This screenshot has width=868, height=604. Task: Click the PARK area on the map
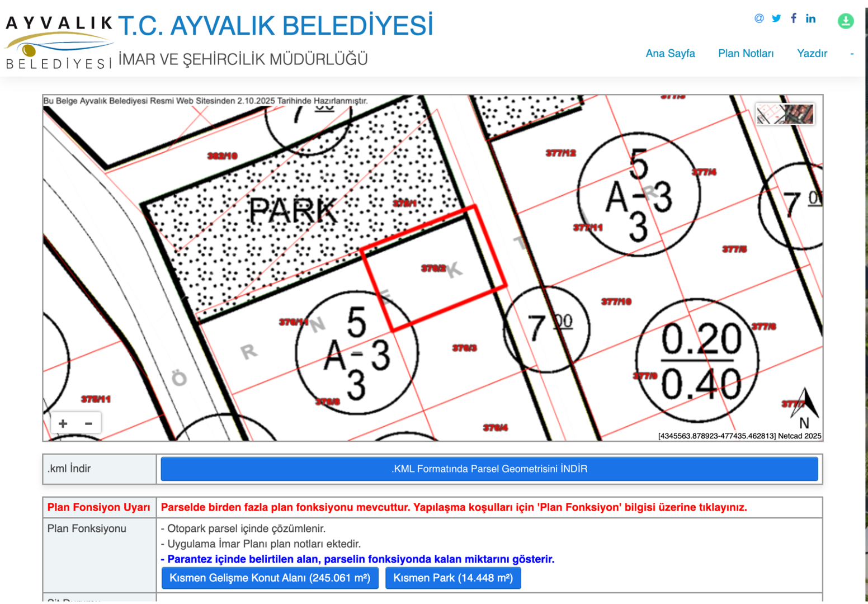293,211
